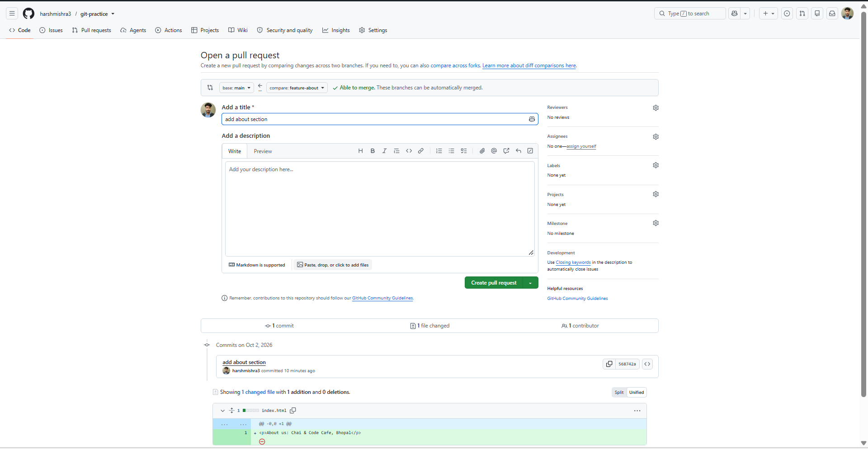Open compare across forks link
Image resolution: width=868 pixels, height=449 pixels.
coord(455,65)
